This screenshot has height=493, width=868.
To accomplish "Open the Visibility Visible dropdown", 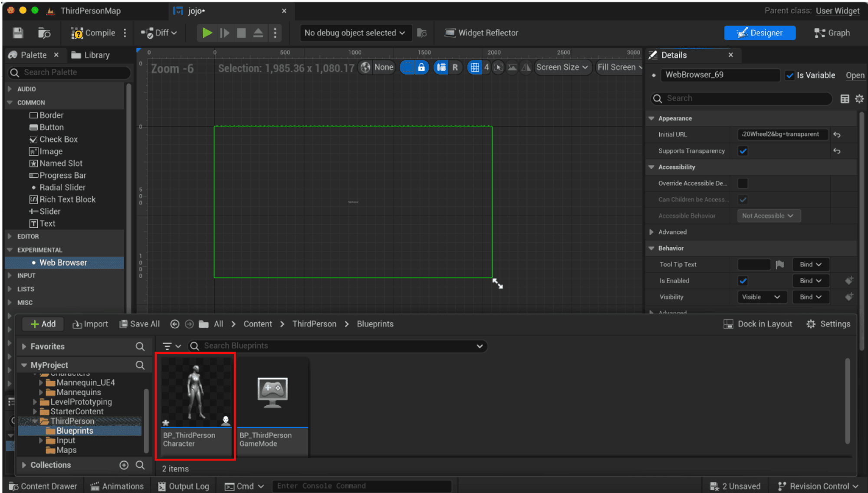I will point(762,297).
